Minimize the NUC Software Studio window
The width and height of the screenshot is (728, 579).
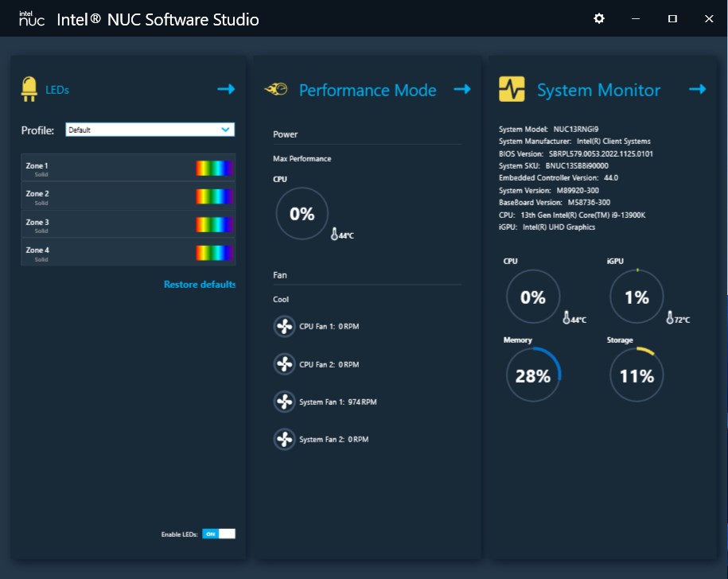[636, 18]
